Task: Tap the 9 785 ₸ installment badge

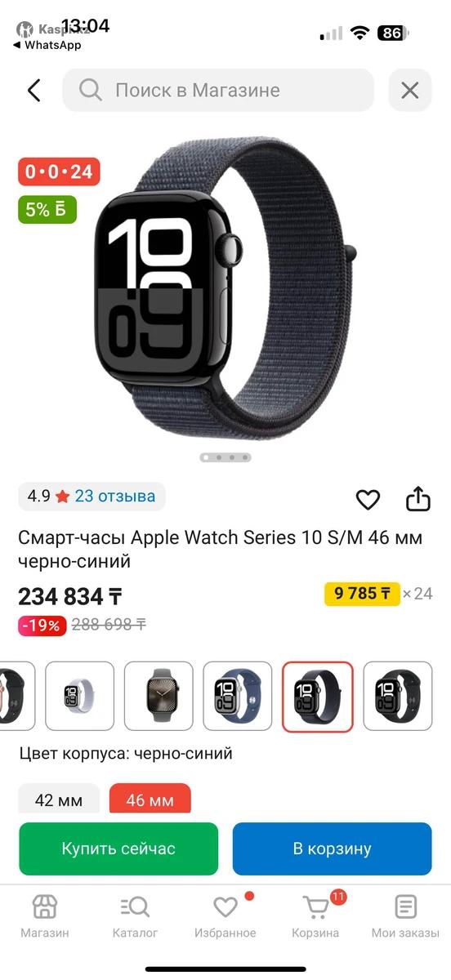Action: click(x=362, y=594)
